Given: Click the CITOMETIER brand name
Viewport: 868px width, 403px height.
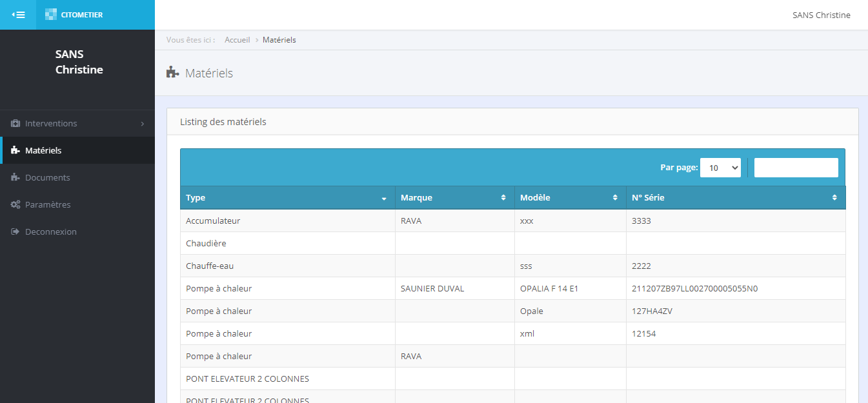Looking at the screenshot, I should point(82,15).
